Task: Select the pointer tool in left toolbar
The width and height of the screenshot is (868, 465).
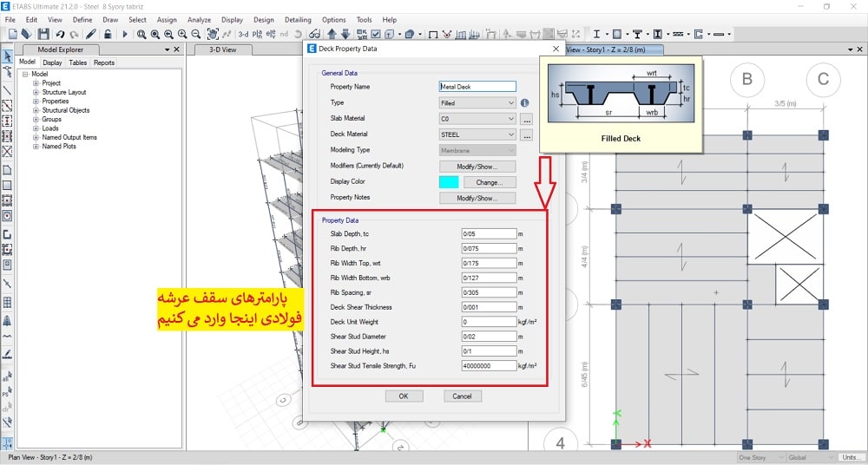Action: 8,57
